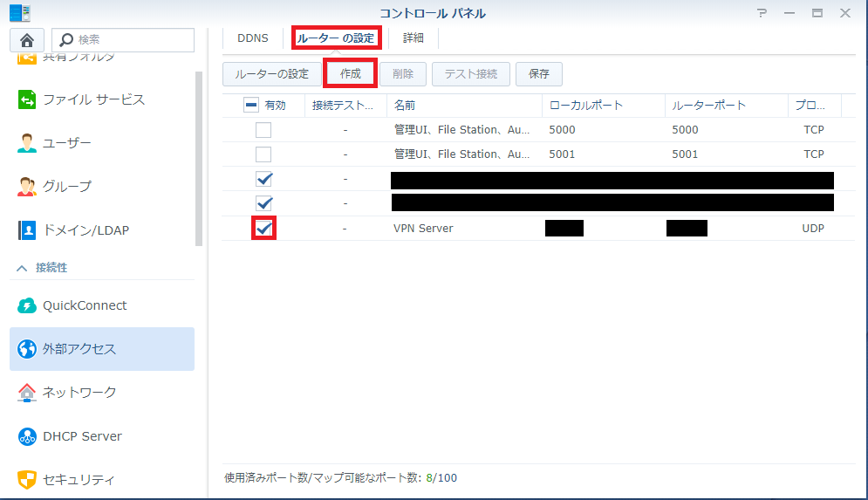Screen dimensions: 868x500
Task: Open ネットワーク sidebar label
Action: coord(79,393)
